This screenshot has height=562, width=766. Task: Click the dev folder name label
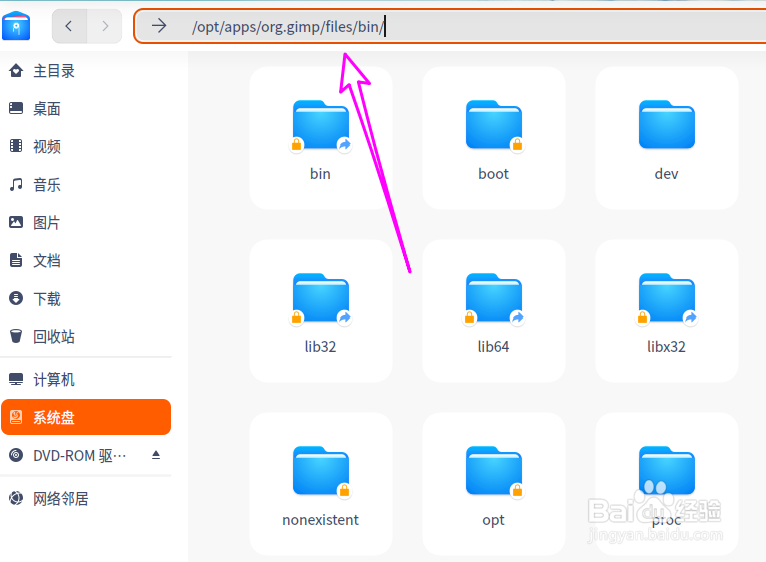[666, 173]
